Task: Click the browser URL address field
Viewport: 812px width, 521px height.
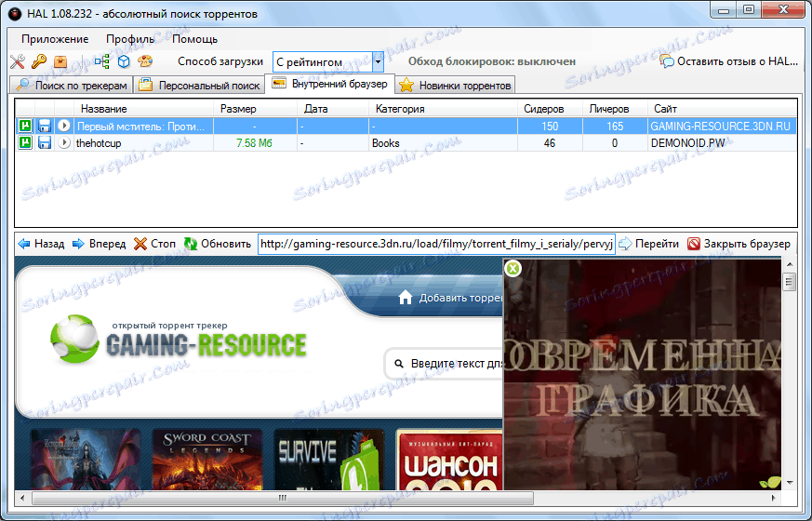Action: tap(436, 244)
